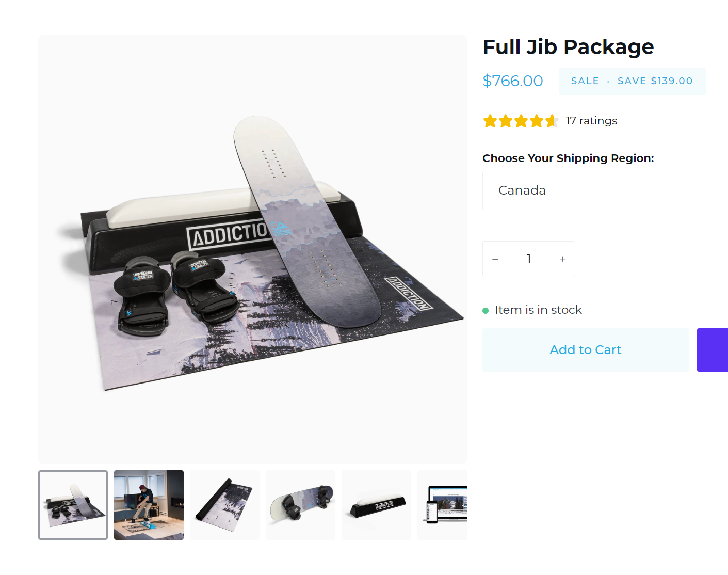This screenshot has height=575, width=728.
Task: Increase quantity with the plus icon
Action: click(562, 259)
